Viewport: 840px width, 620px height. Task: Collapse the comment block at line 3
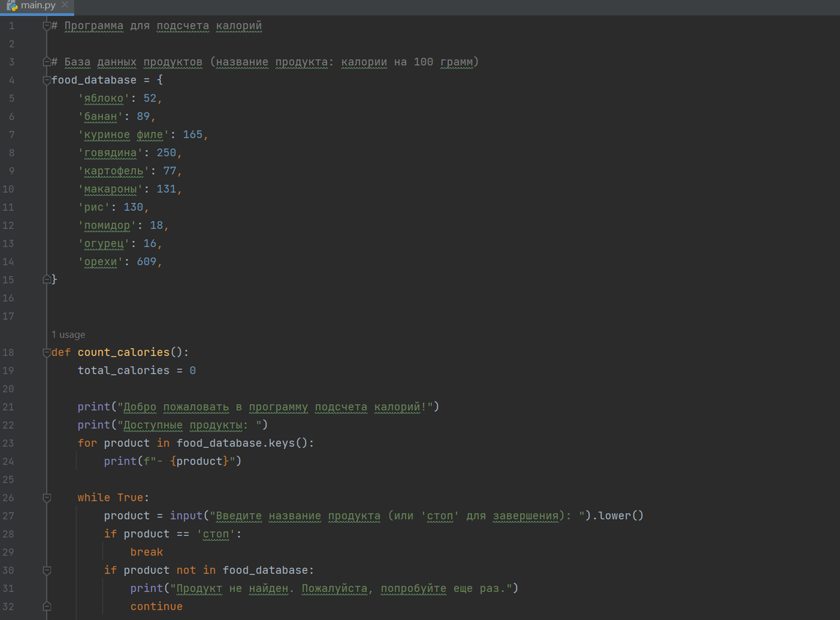tap(46, 62)
